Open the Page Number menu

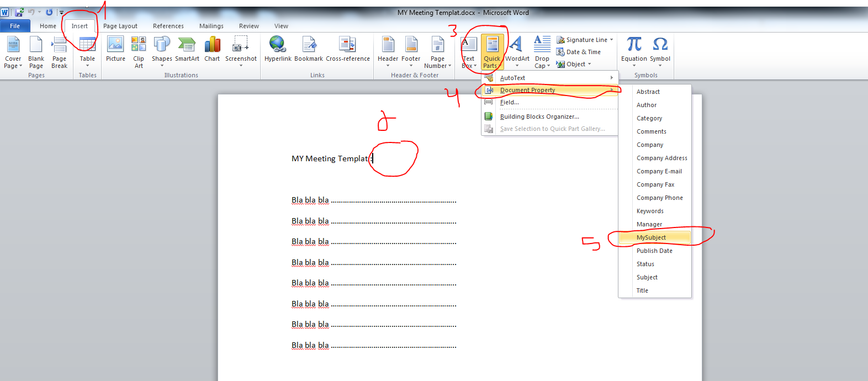coord(437,52)
